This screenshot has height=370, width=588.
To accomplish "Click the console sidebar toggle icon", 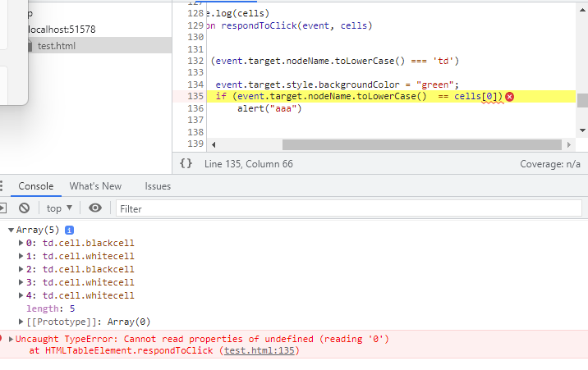I will pos(2,208).
